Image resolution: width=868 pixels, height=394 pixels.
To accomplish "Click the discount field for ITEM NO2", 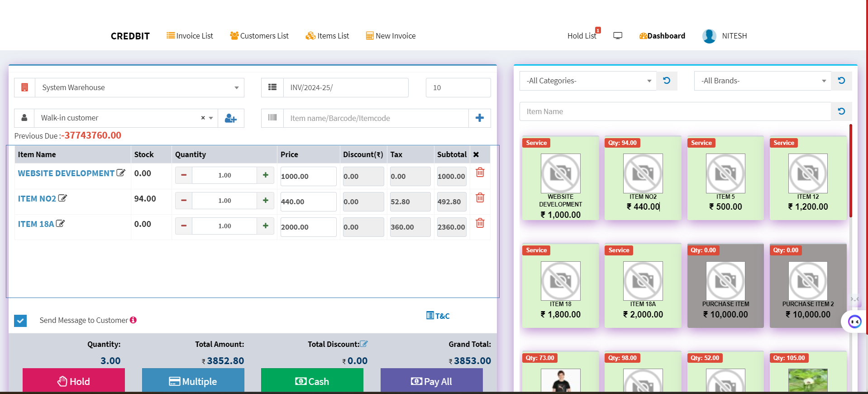I will 363,202.
